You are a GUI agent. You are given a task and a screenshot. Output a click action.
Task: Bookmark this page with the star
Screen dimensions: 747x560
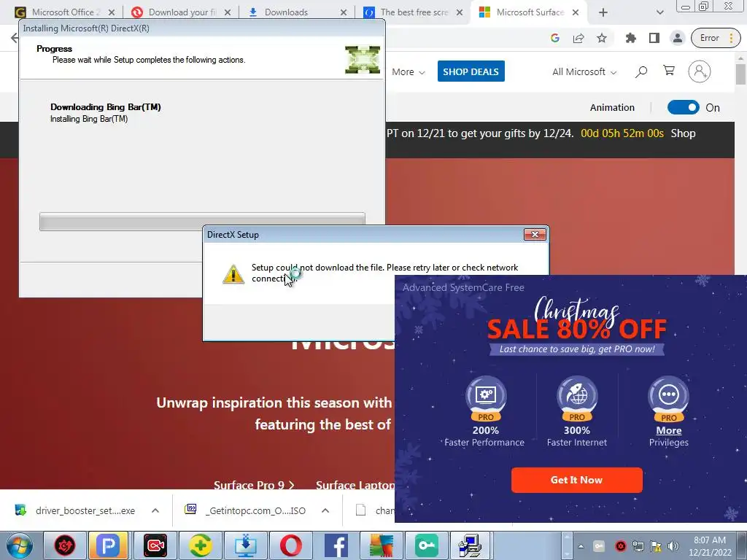coord(602,38)
